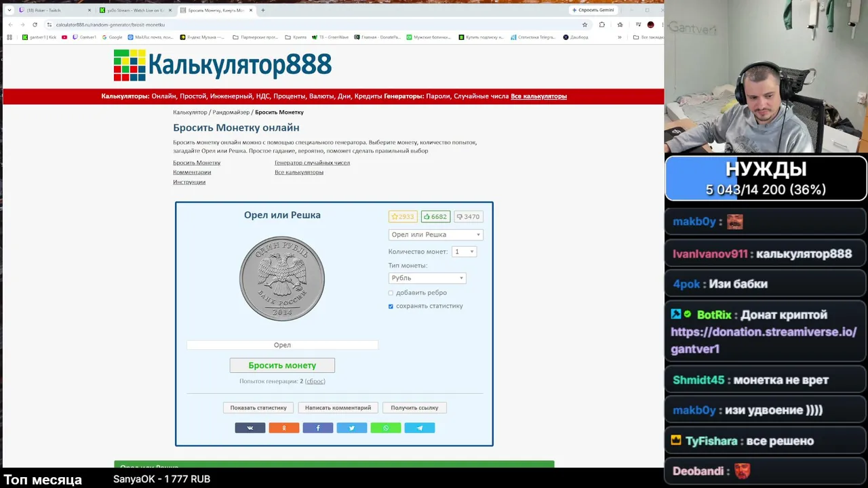Bookmark this page with the star icon
The width and height of the screenshot is (868, 488).
(x=585, y=24)
